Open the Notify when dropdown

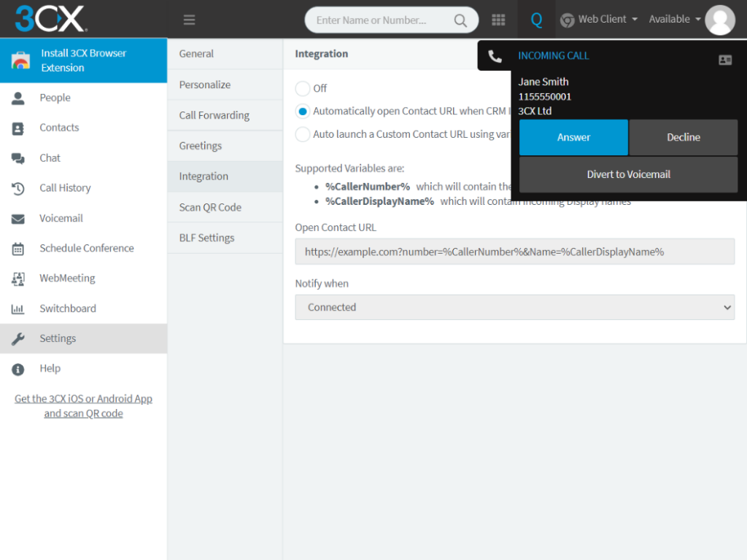point(514,307)
